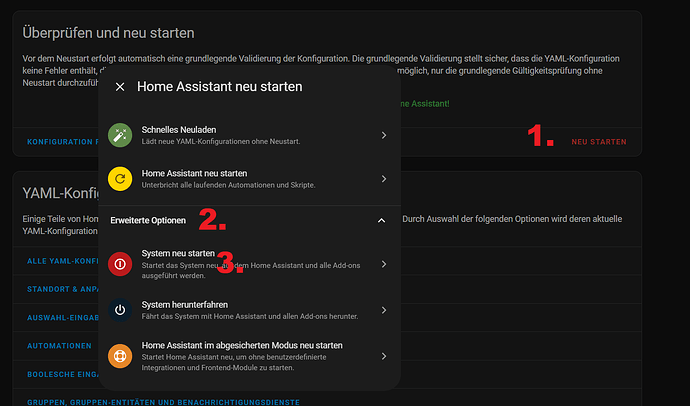Click the Überprüfen und neu starten heading
Viewport: 690px width, 406px height.
pyautogui.click(x=108, y=33)
